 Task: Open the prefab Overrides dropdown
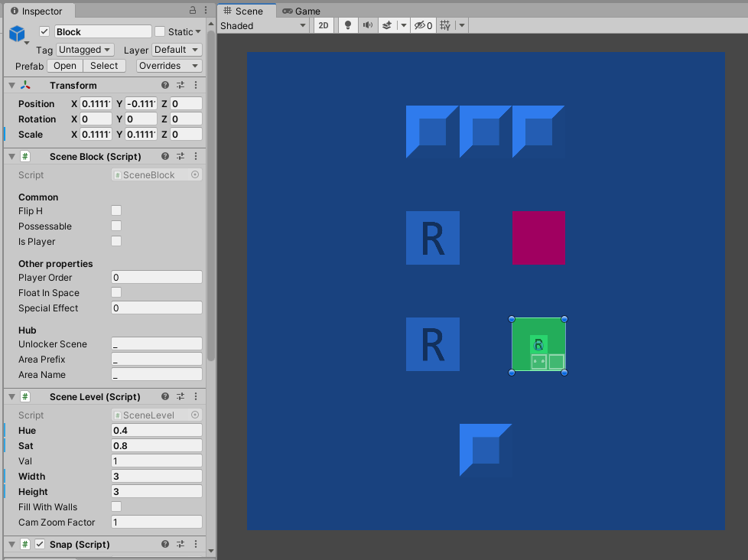169,65
